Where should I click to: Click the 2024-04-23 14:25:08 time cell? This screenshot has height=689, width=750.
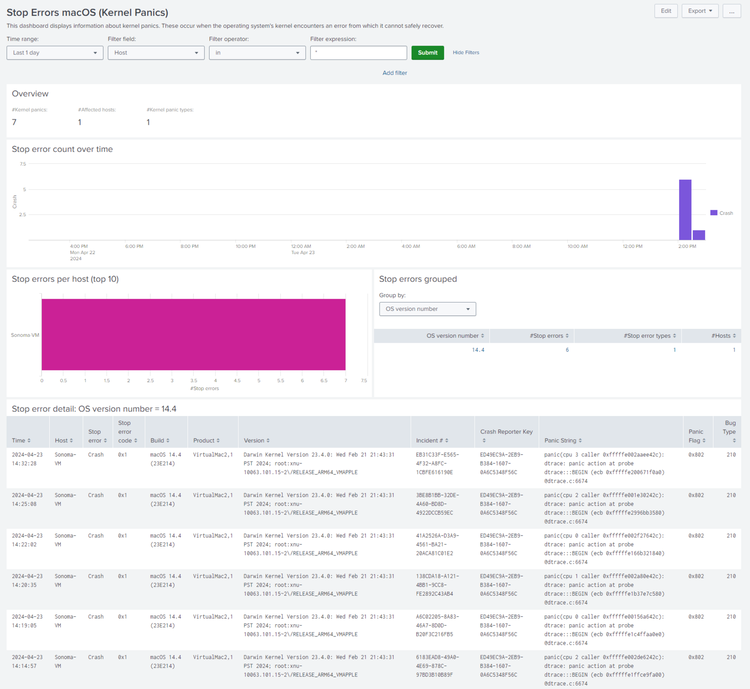click(x=27, y=500)
